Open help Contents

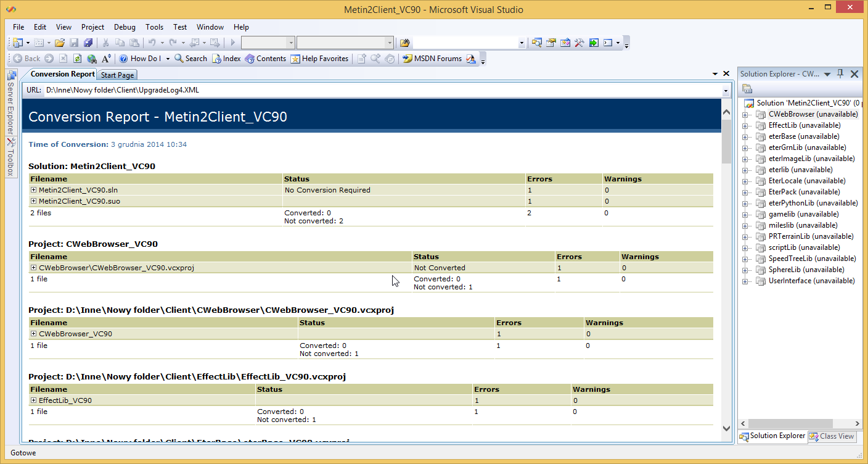click(x=266, y=59)
